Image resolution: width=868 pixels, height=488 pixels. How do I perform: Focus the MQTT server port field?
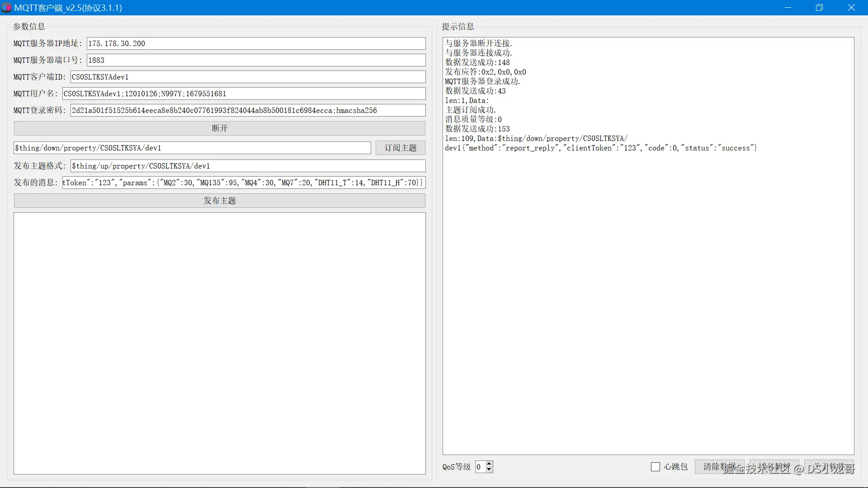pos(256,60)
